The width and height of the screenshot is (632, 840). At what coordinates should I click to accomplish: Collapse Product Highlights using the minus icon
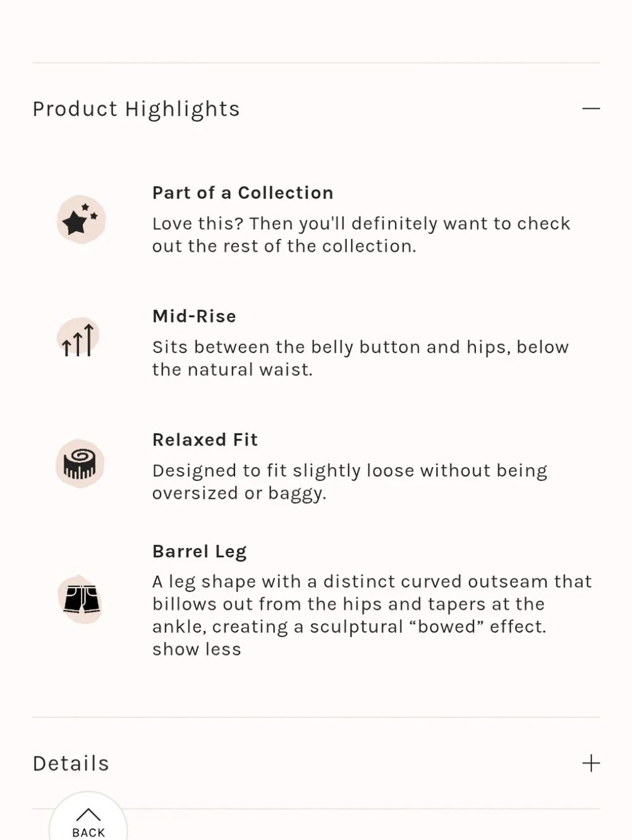pyautogui.click(x=591, y=109)
